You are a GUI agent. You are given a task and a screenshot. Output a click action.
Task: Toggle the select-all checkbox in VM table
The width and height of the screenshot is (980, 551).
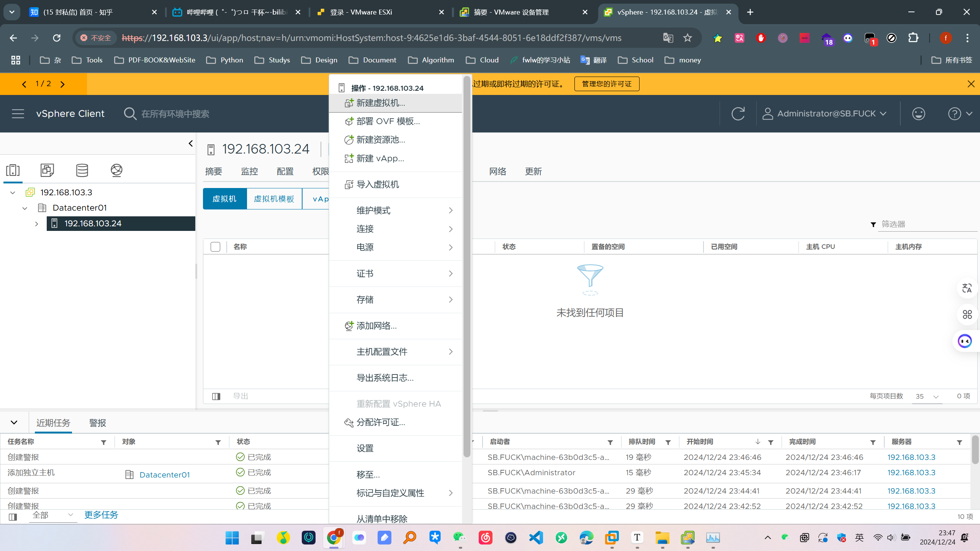215,247
